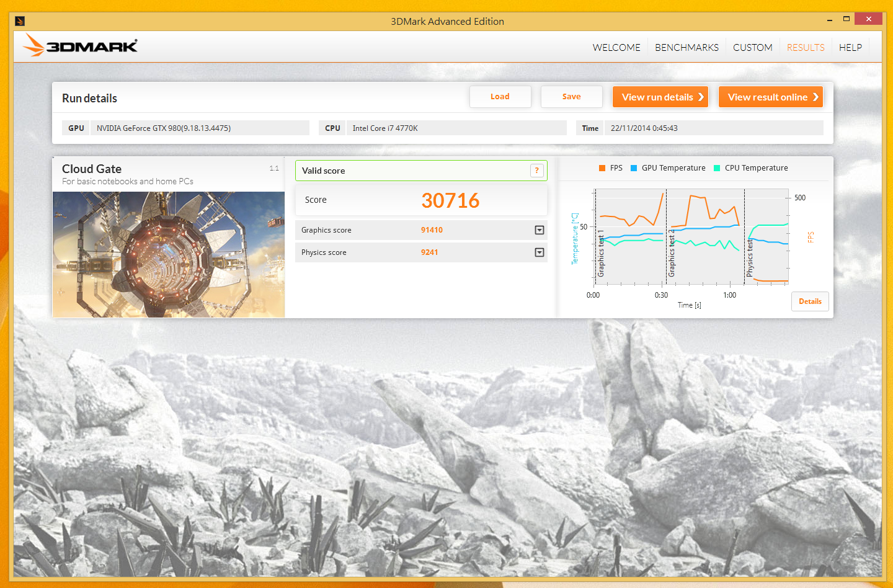Screen dimensions: 893x588
Task: Open chart Details button
Action: click(810, 301)
